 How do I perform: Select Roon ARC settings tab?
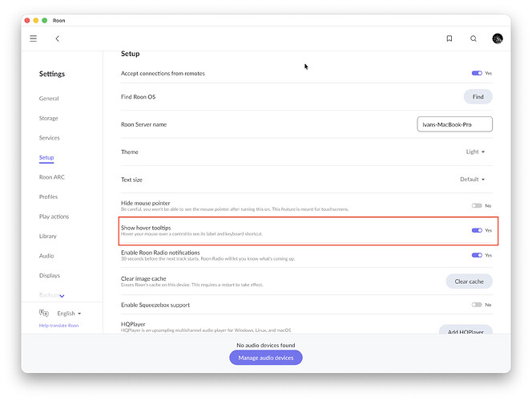[51, 177]
